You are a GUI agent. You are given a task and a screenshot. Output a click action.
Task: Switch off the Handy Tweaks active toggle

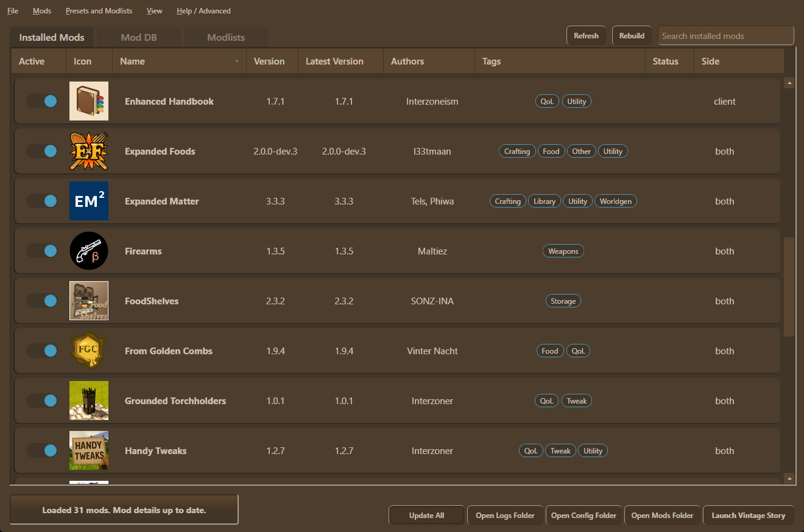42,450
